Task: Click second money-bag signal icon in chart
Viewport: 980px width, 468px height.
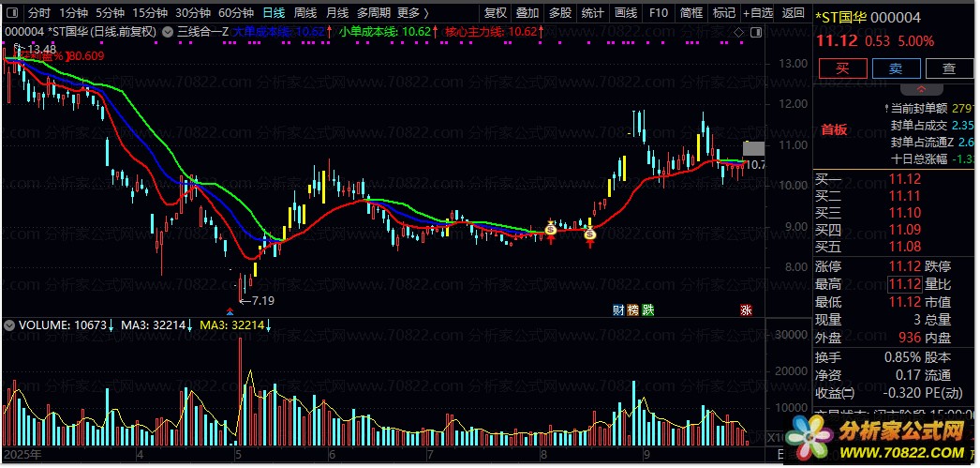Action: tap(590, 234)
